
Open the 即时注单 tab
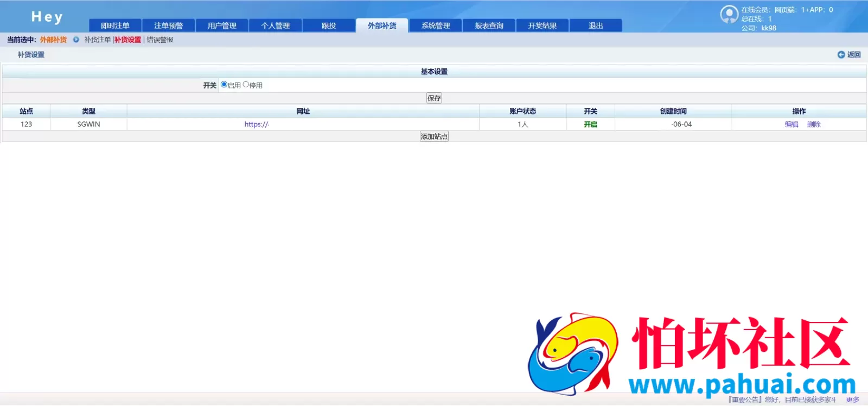(115, 25)
